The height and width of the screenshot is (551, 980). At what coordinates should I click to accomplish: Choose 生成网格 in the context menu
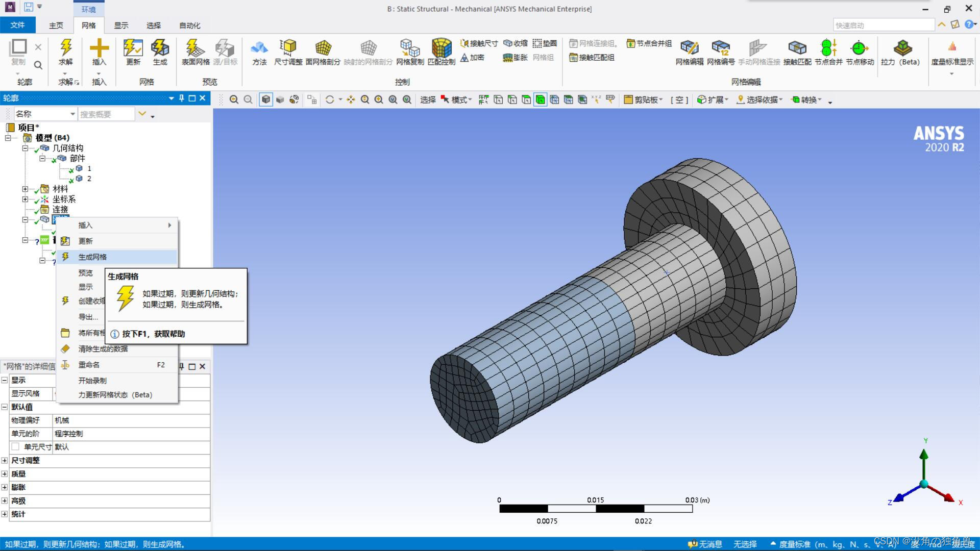tap(92, 257)
